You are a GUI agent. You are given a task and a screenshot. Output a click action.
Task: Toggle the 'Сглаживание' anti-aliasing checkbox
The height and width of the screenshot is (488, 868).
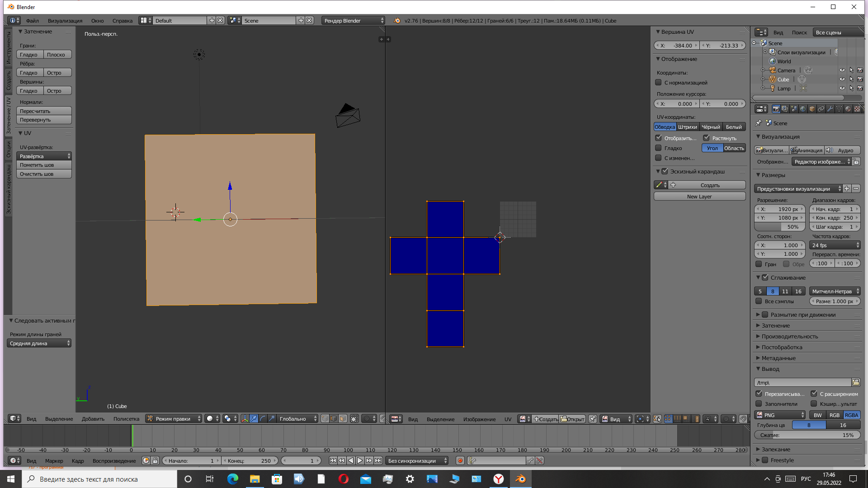click(x=765, y=277)
